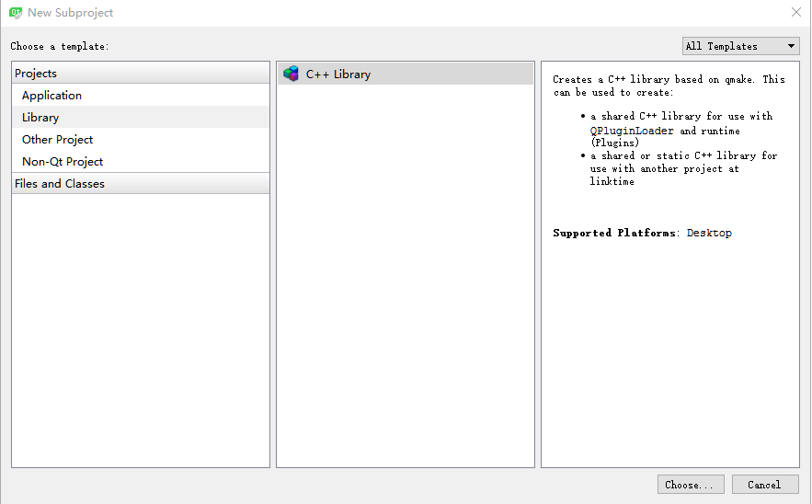Click the Qt Creator logo in title bar
This screenshot has width=812, height=504.
pyautogui.click(x=16, y=13)
